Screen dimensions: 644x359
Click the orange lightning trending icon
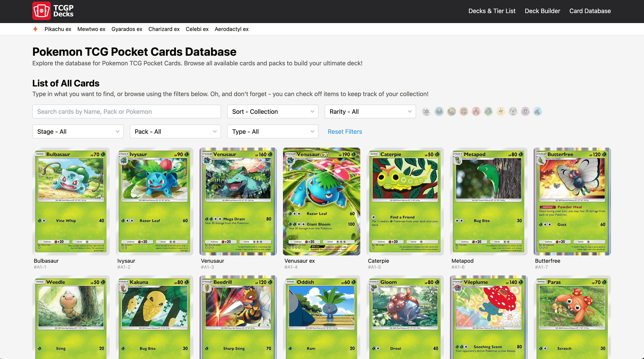coord(36,29)
